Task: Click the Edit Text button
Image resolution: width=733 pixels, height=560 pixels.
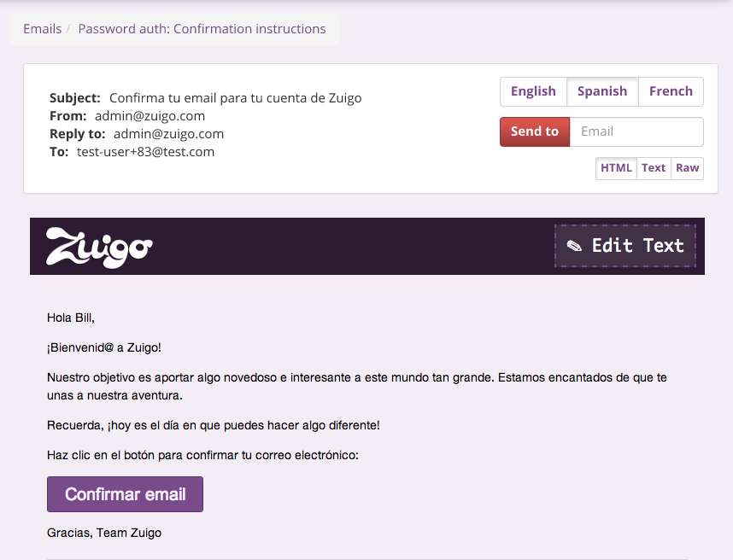Action: [625, 246]
